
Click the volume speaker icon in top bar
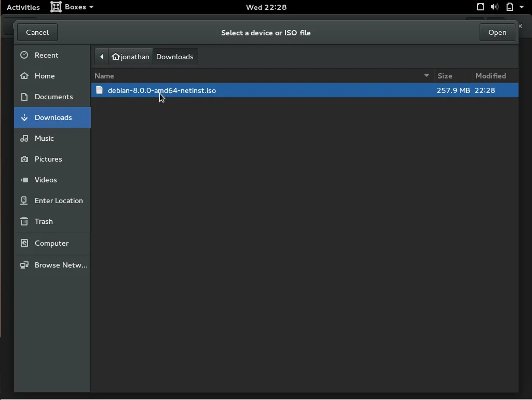coord(495,7)
